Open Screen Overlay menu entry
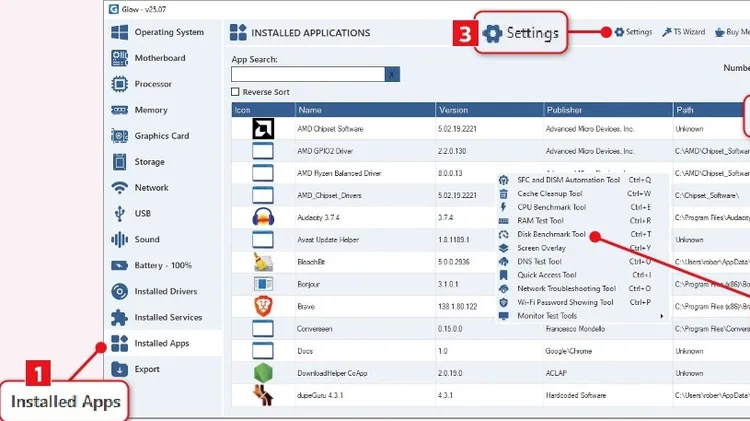The width and height of the screenshot is (750, 421). [x=541, y=248]
